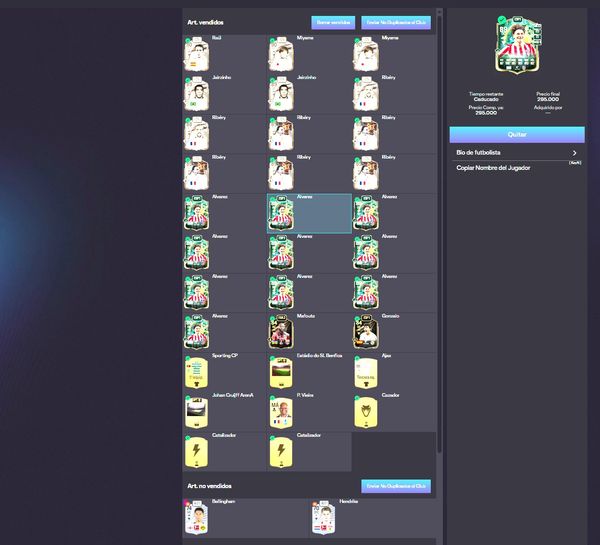The image size is (600, 545).
Task: Open the Estádio do SL Benfica stadium card
Action: click(282, 372)
